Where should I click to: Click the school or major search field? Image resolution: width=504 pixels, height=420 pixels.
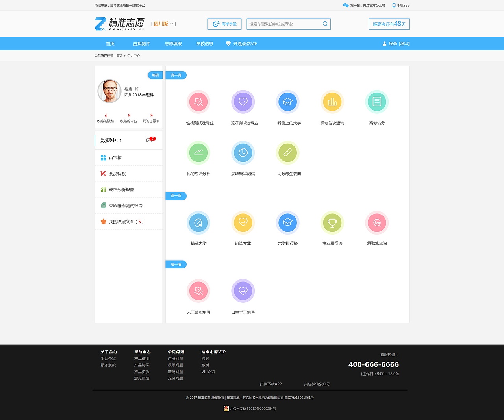[x=283, y=24]
